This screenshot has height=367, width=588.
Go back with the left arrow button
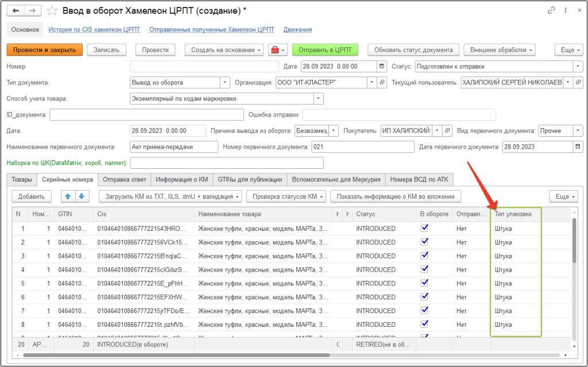click(16, 10)
